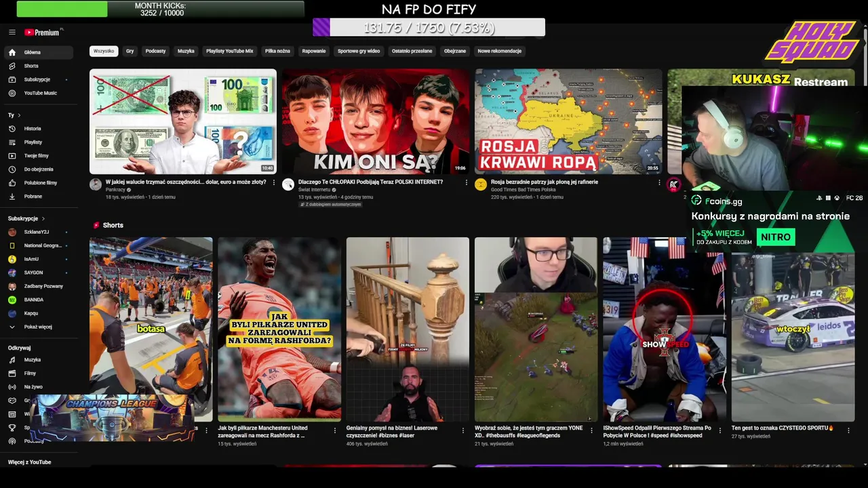Open options menu for YONE short
The width and height of the screenshot is (868, 488).
coord(591,430)
